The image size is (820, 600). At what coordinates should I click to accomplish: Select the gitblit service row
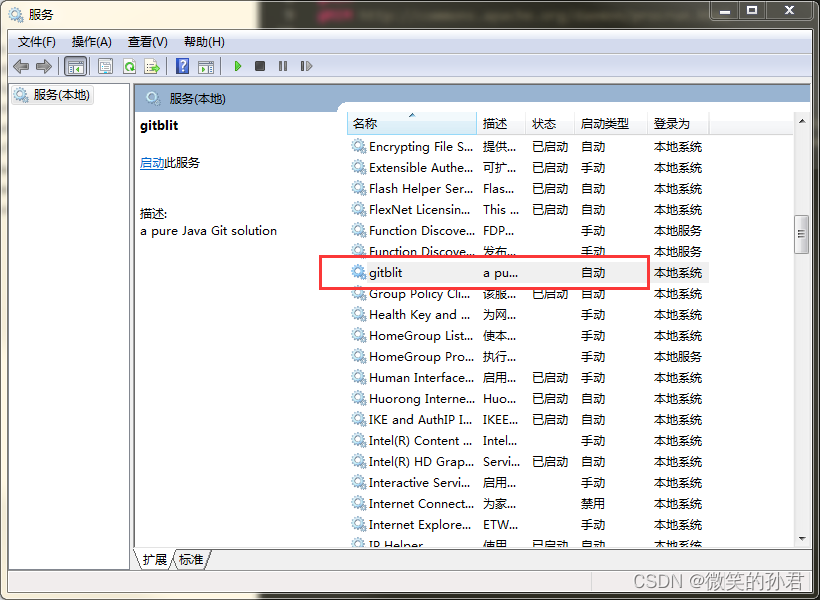[420, 272]
